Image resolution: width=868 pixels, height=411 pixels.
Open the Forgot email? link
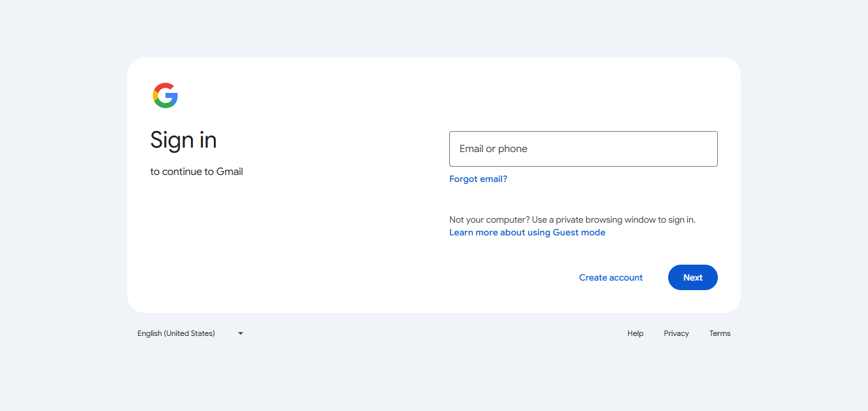478,179
